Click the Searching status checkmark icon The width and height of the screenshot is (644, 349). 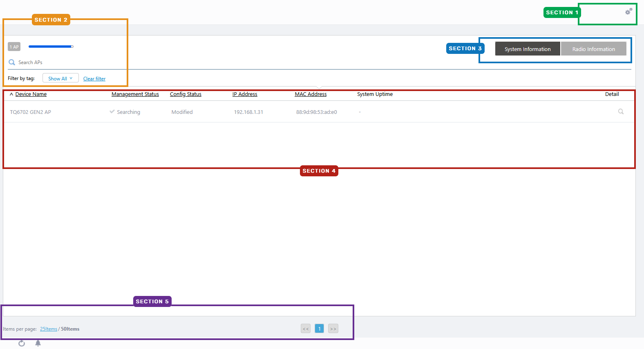tap(112, 112)
